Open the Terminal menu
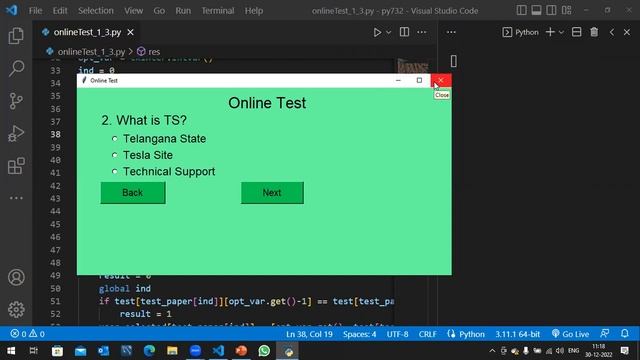 click(218, 11)
